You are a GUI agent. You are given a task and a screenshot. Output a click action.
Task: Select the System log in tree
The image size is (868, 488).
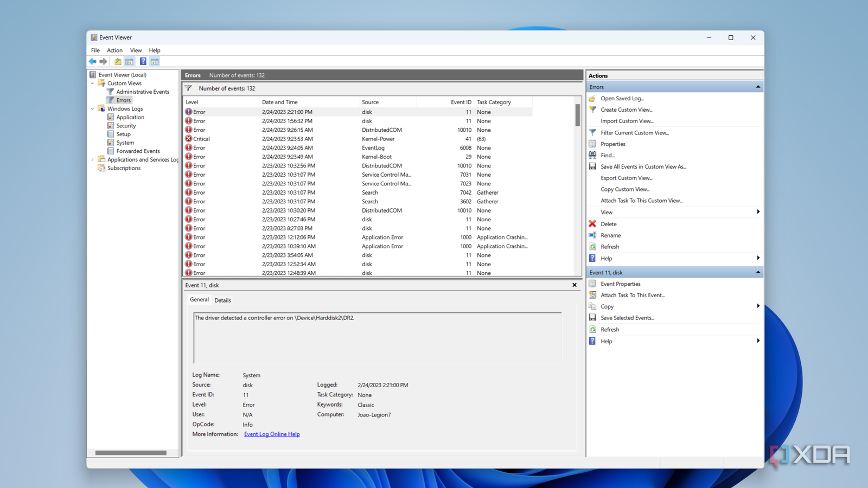click(x=125, y=143)
